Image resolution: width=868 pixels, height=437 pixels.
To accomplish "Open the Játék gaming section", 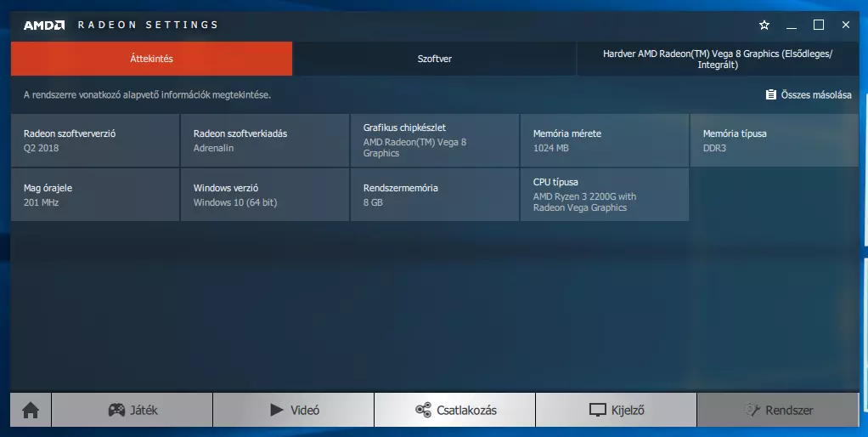I will tap(132, 410).
